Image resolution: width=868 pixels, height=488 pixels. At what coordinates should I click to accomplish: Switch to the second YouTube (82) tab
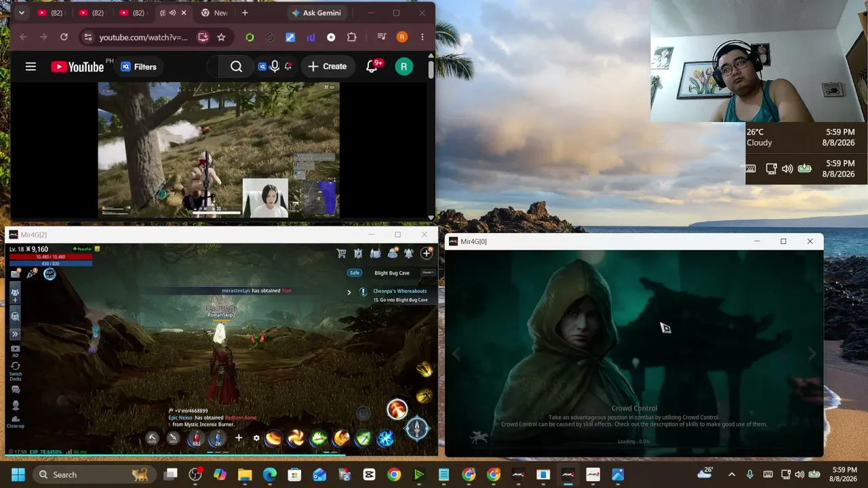tap(92, 13)
